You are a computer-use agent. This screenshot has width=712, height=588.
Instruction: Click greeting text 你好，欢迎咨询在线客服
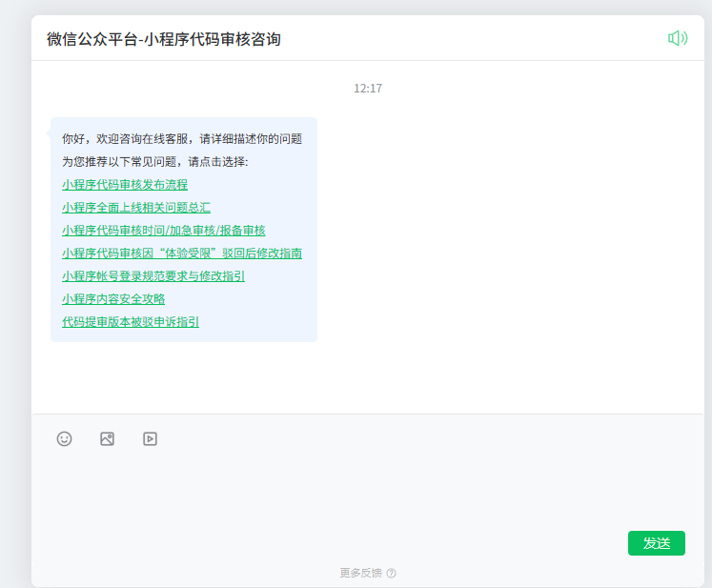(x=125, y=138)
